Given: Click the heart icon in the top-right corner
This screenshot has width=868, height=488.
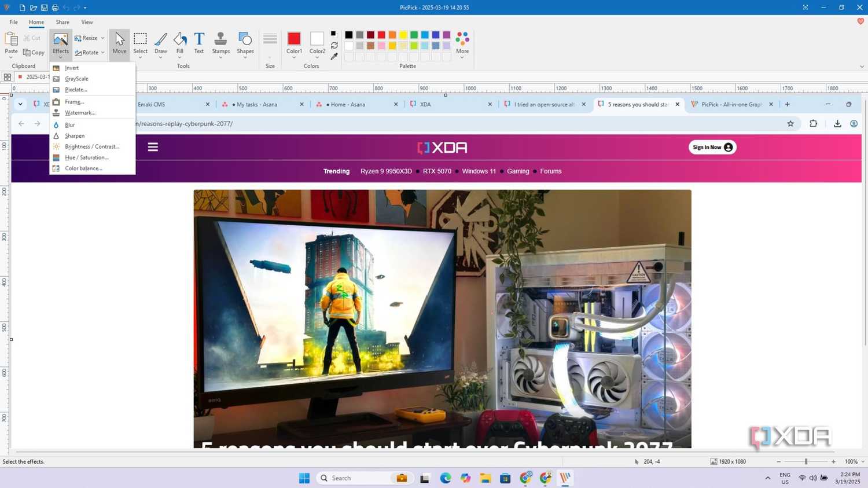Looking at the screenshot, I should (860, 21).
